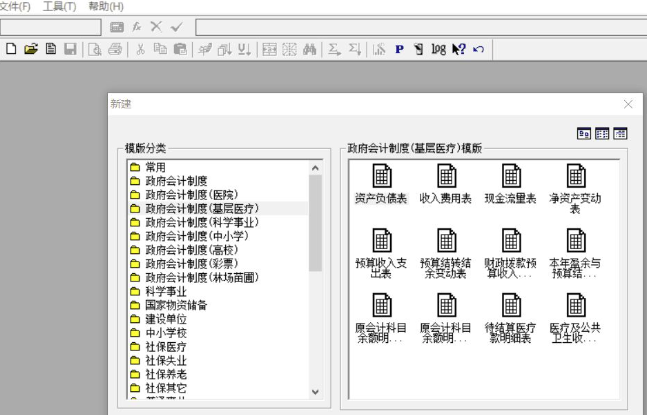Open the 文件(F) menu
647x415 pixels.
tap(15, 7)
